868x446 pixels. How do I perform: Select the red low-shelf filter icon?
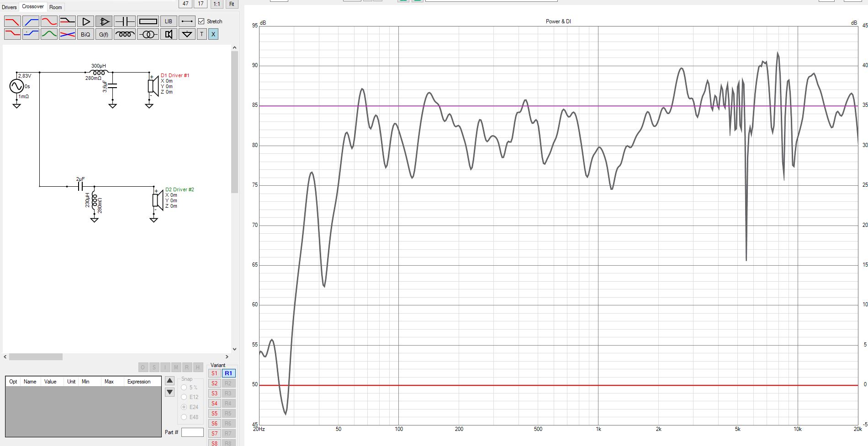coord(12,34)
